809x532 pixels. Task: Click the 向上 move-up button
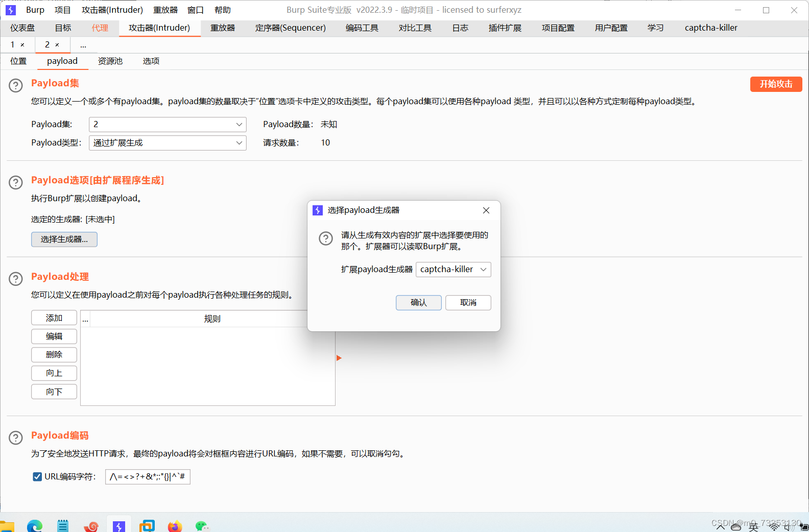point(54,373)
